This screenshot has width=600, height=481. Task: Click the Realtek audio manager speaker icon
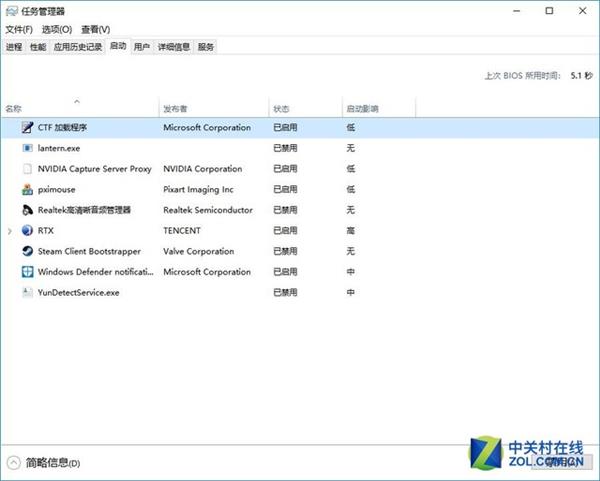pos(27,210)
